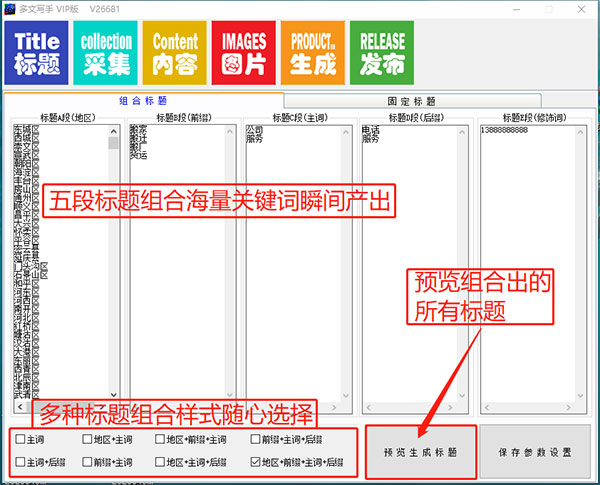Enable the 前缀+主词+后缀 checkbox
This screenshot has width=600, height=485.
255,439
